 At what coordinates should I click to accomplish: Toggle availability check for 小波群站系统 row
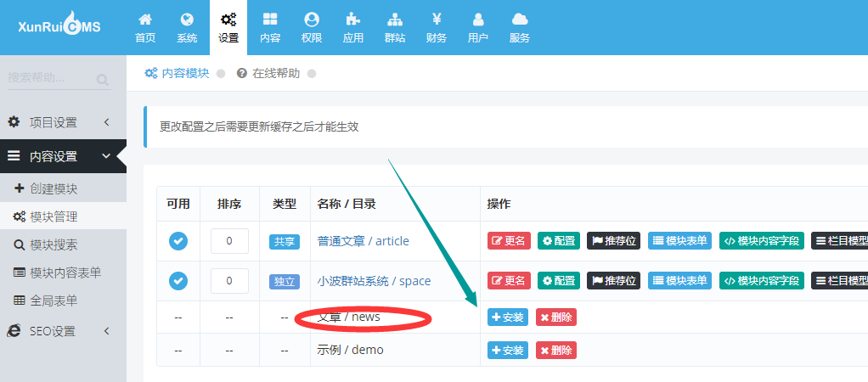[x=178, y=281]
